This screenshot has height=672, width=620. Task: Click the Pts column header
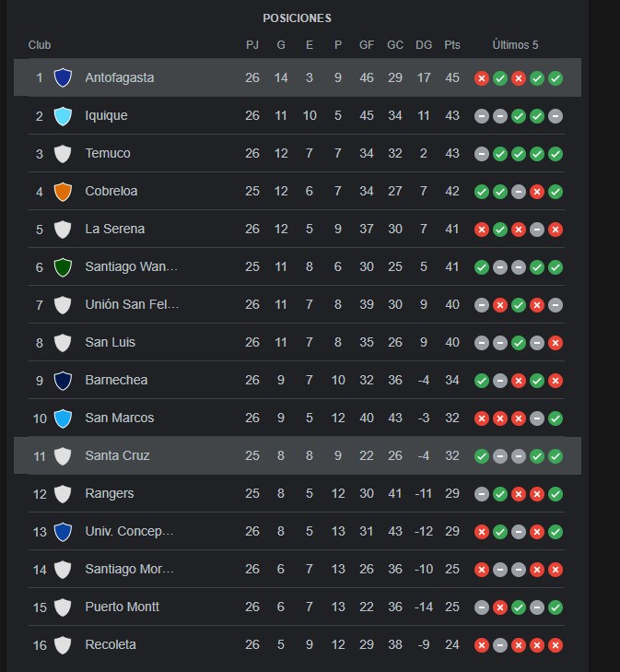click(x=452, y=44)
